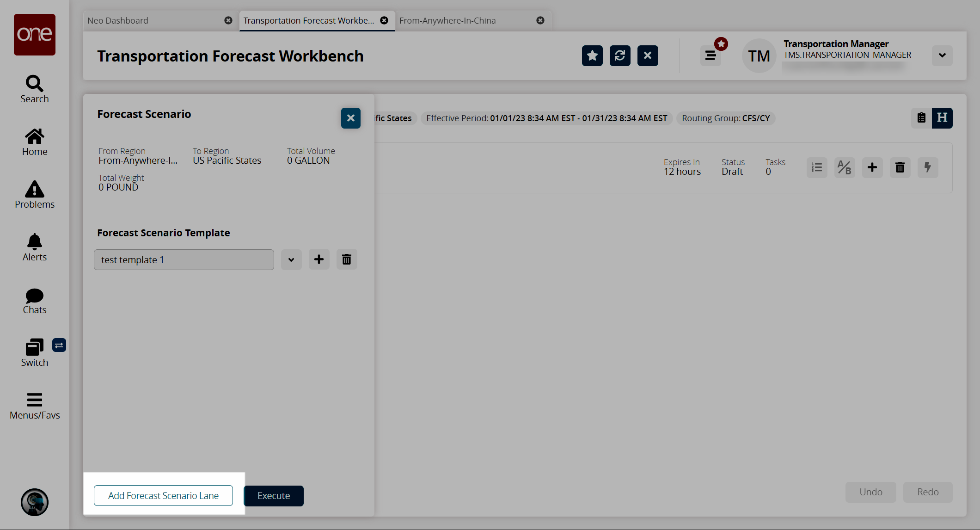Click the Switch swap arrows badge

[59, 345]
